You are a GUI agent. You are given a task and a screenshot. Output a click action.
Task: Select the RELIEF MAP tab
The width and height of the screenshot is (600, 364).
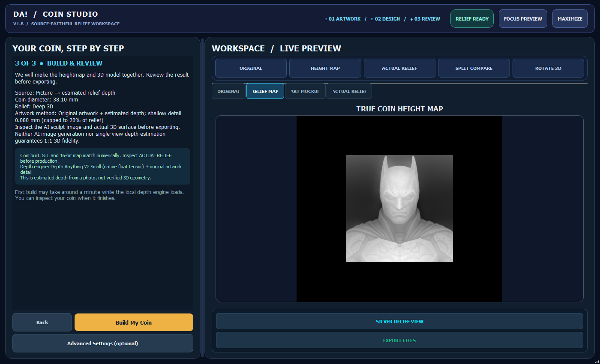point(265,91)
